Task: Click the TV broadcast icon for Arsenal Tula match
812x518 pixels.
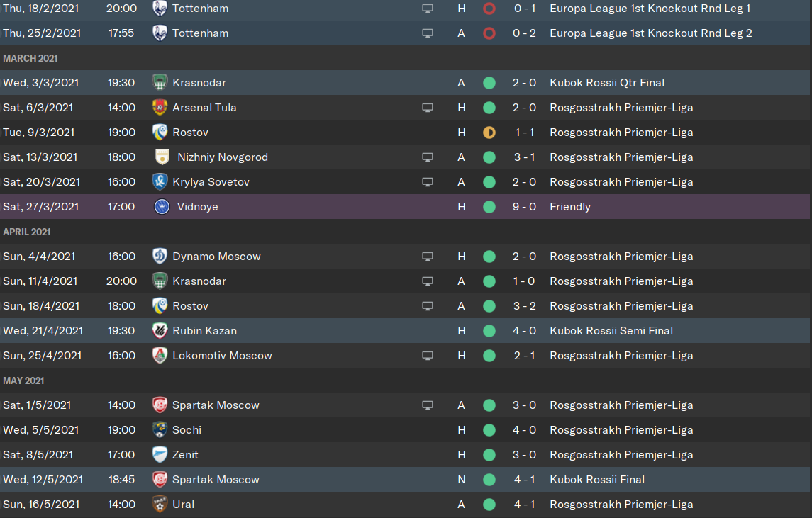Action: [427, 108]
